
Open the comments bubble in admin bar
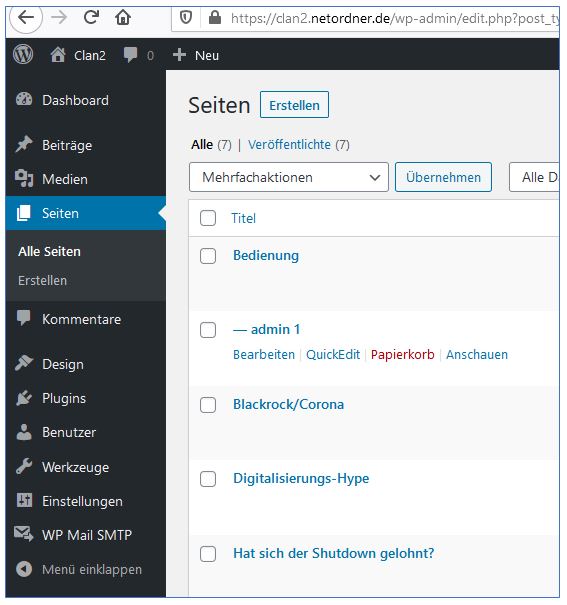tap(130, 55)
